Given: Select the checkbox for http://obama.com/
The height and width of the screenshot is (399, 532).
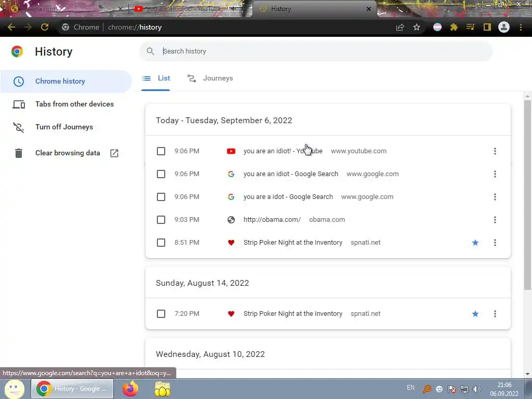Looking at the screenshot, I should 161,220.
